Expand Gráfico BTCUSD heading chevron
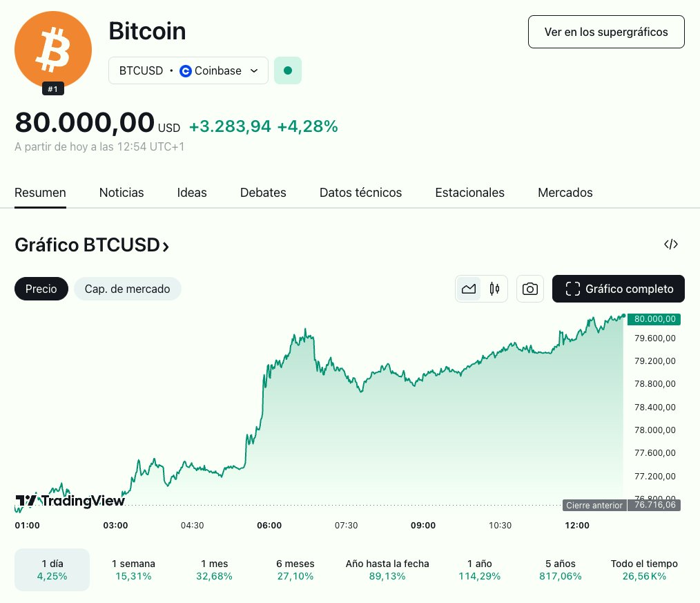The width and height of the screenshot is (700, 603). tap(166, 246)
